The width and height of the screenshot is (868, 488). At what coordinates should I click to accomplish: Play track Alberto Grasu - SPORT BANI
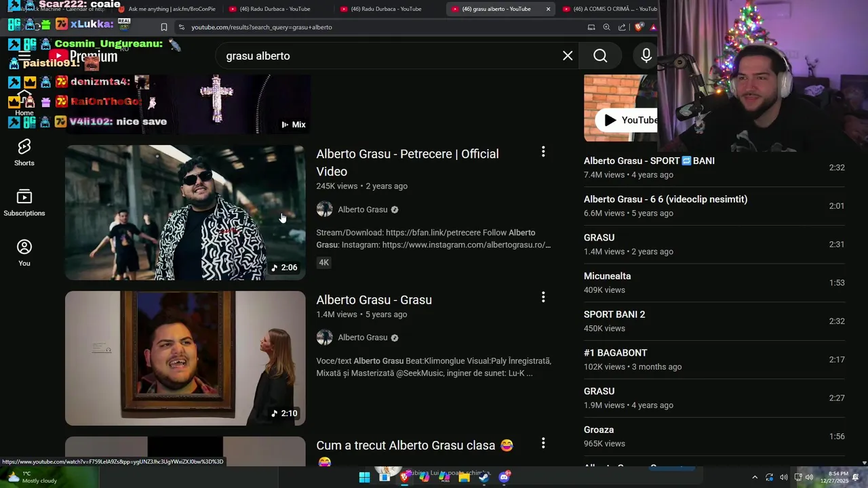714,167
